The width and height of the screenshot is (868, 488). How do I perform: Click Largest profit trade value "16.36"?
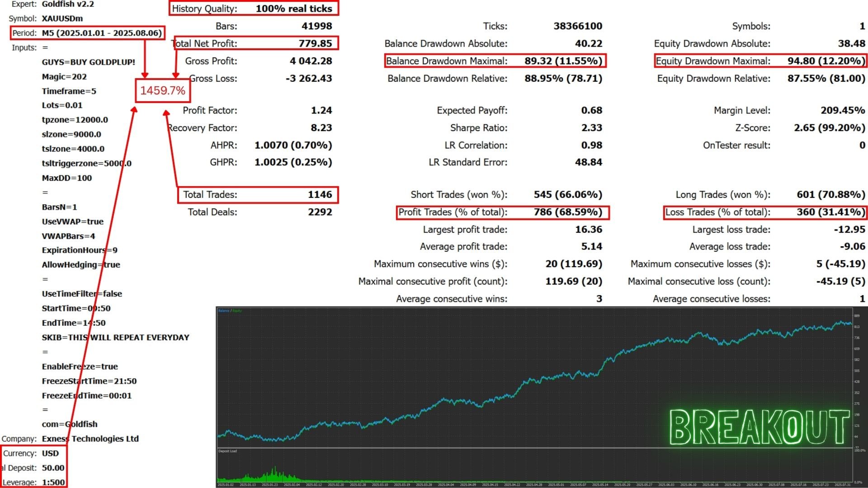tap(589, 230)
